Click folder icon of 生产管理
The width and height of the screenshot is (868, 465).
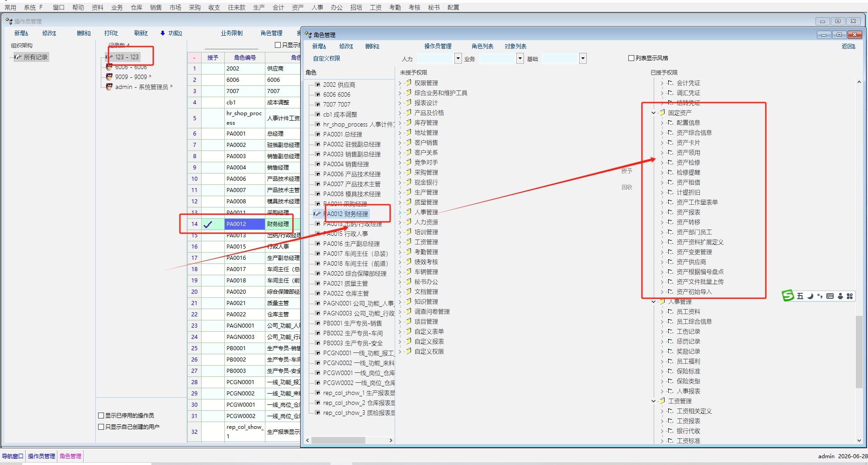click(x=408, y=192)
